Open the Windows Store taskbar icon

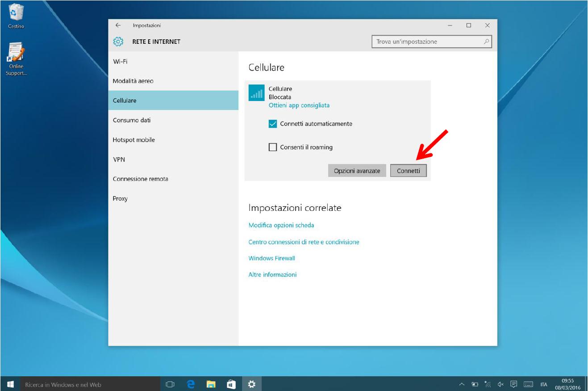click(231, 384)
